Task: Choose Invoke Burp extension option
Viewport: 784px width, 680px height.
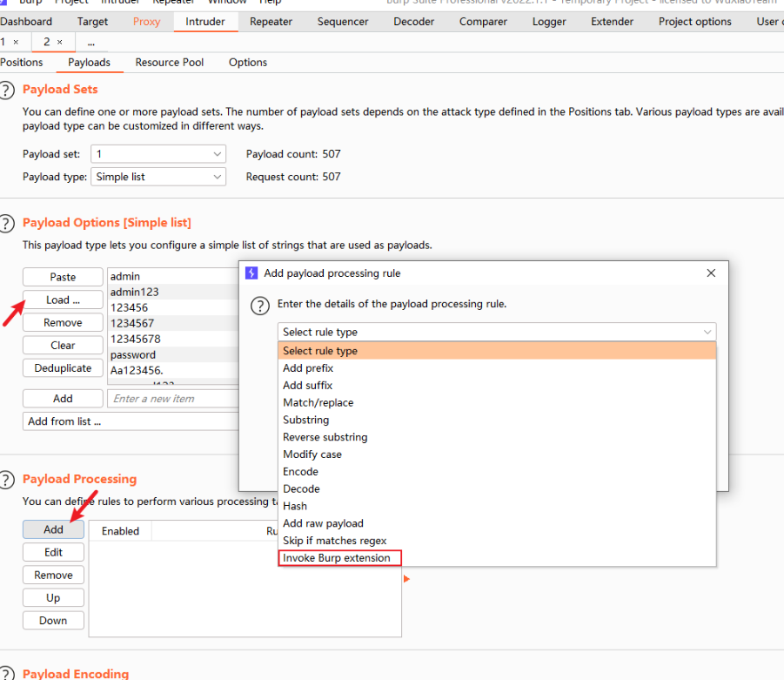Action: [x=497, y=558]
